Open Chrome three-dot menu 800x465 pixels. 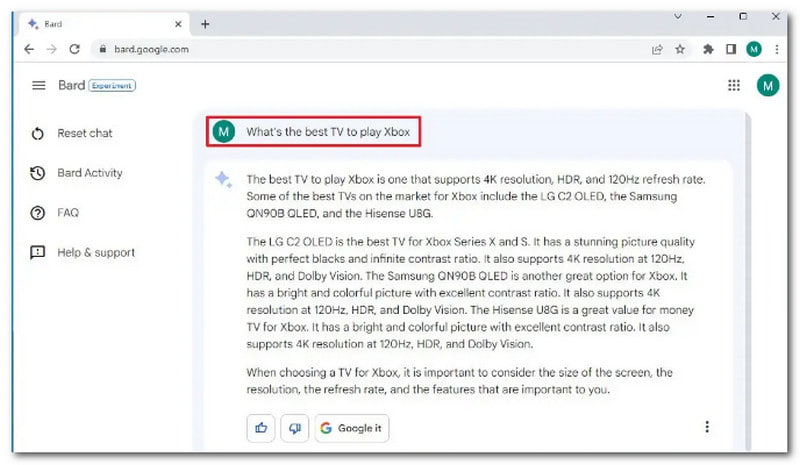[x=777, y=49]
